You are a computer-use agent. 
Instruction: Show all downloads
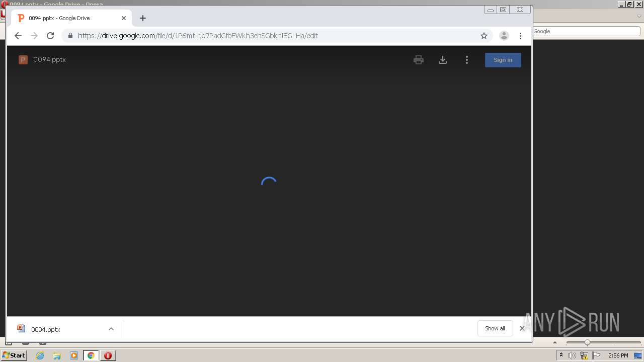495,328
